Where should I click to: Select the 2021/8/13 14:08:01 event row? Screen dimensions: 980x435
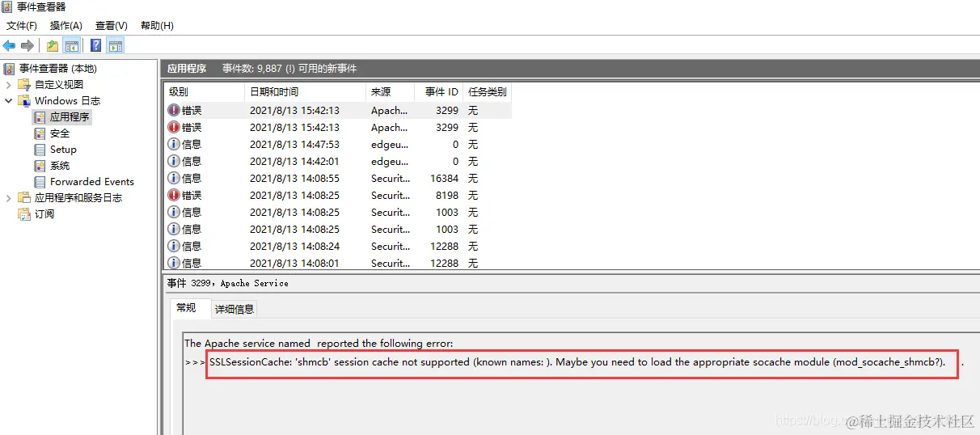click(x=337, y=262)
